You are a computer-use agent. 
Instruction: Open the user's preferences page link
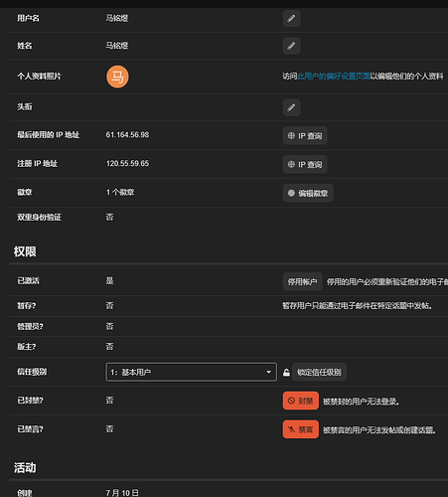[x=334, y=77]
